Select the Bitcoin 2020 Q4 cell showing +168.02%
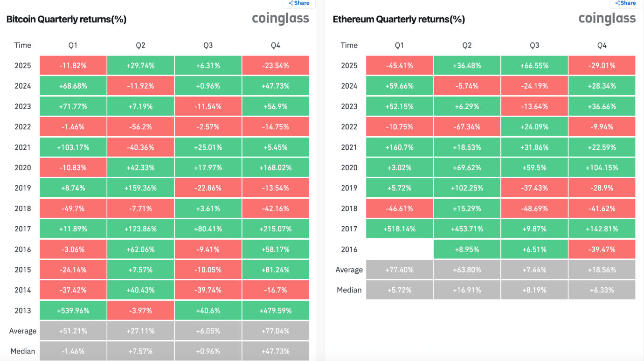The height and width of the screenshot is (361, 644). point(275,167)
